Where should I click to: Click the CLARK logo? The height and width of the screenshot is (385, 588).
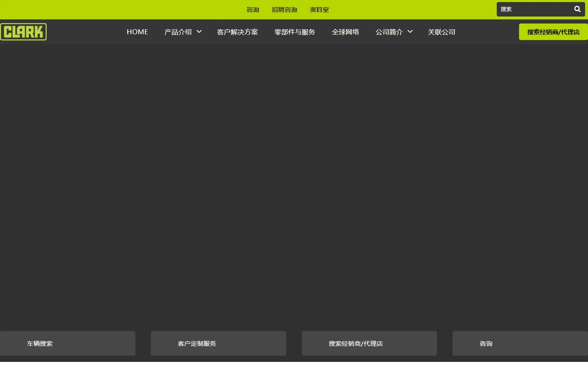point(24,32)
